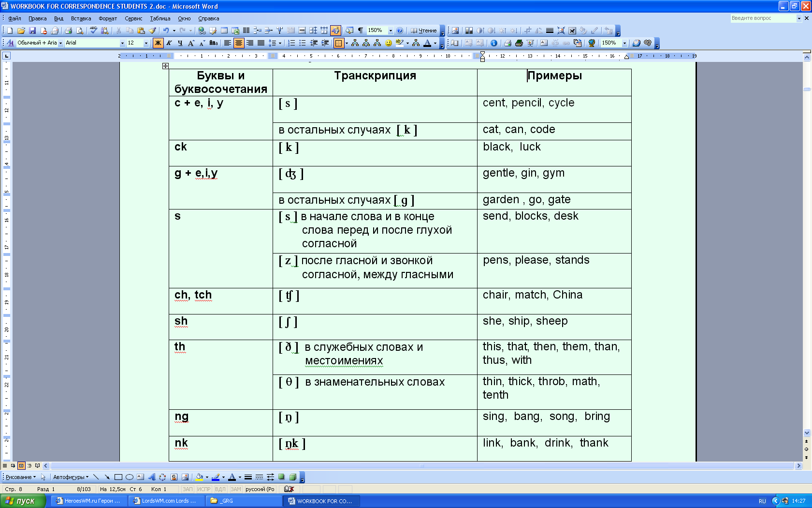Show paragraph marks with the pilcrow icon
Screen dimensions: 812x508
[360, 30]
